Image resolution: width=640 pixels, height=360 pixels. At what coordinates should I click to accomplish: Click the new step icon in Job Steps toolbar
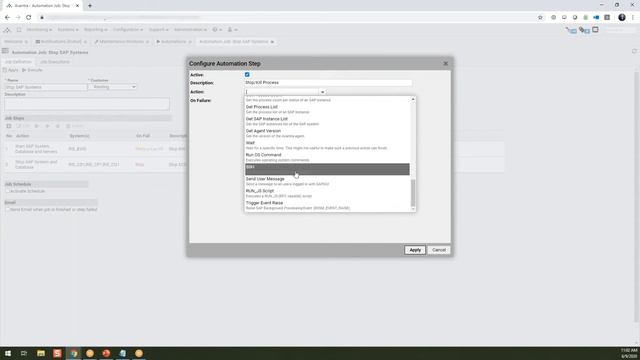coord(9,126)
